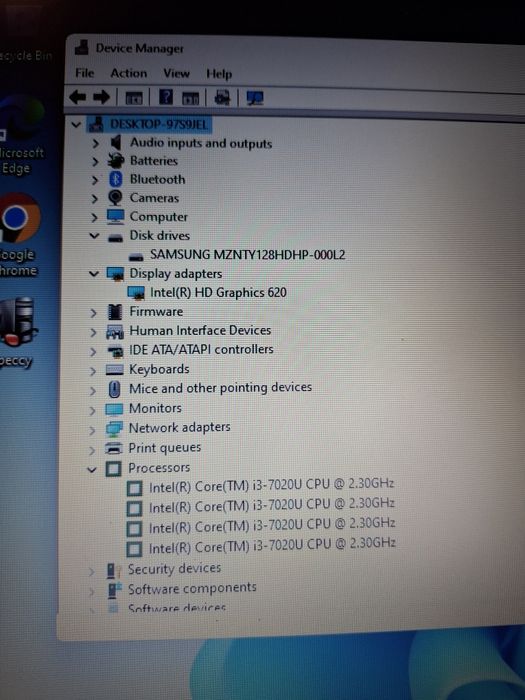
Task: Click the Help question mark toolbar icon
Action: (166, 97)
